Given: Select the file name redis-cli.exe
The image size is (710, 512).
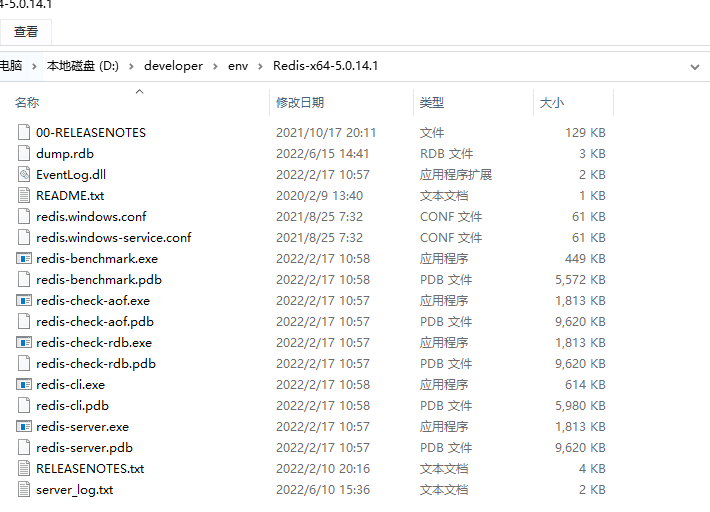Looking at the screenshot, I should 71,385.
